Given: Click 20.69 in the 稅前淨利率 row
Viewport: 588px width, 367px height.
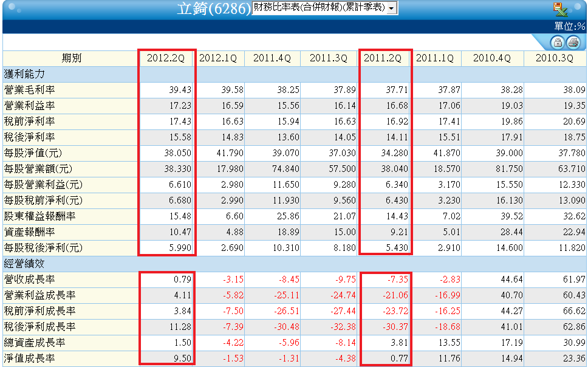Looking at the screenshot, I should point(574,121).
